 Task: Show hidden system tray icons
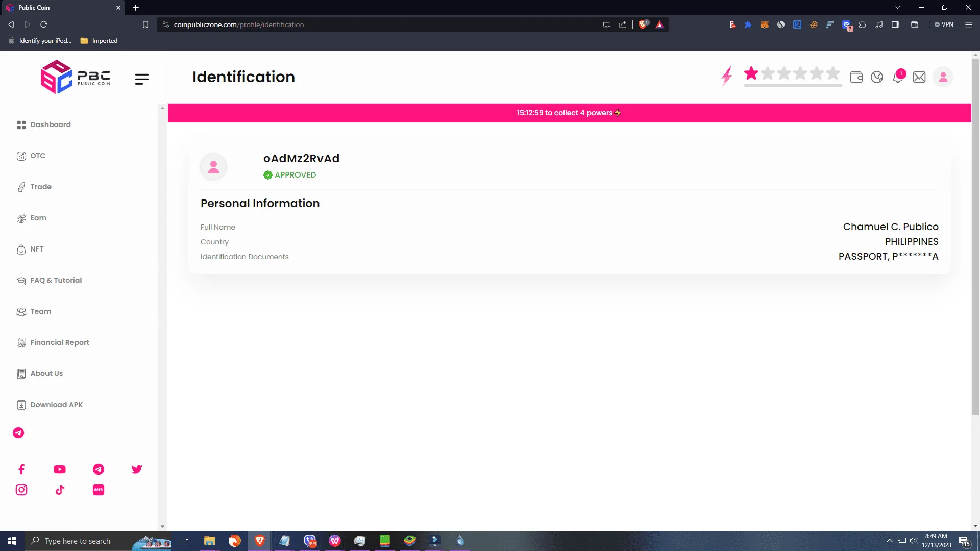890,541
